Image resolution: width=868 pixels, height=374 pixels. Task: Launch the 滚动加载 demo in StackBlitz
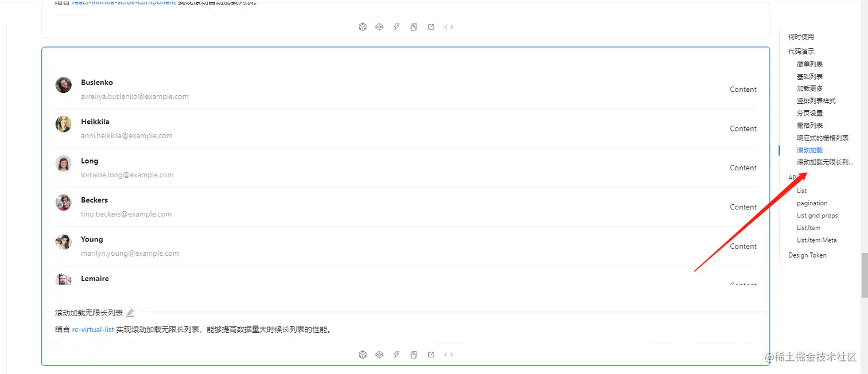tap(396, 27)
